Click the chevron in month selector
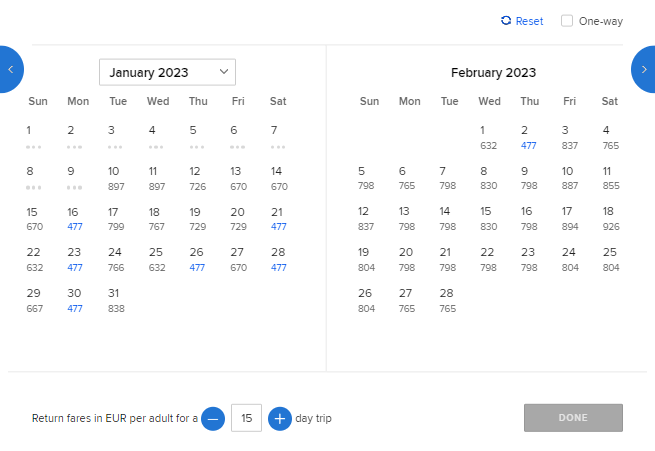655x451 pixels. click(x=224, y=71)
